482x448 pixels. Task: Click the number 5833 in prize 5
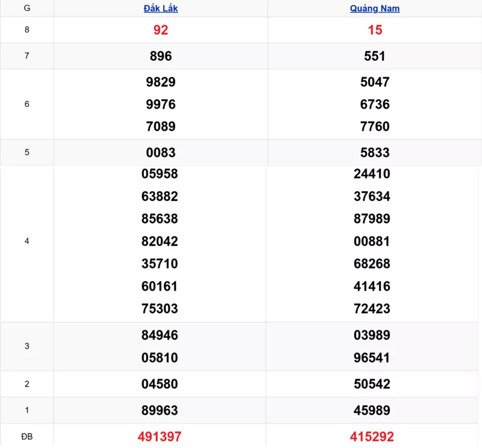(x=375, y=153)
